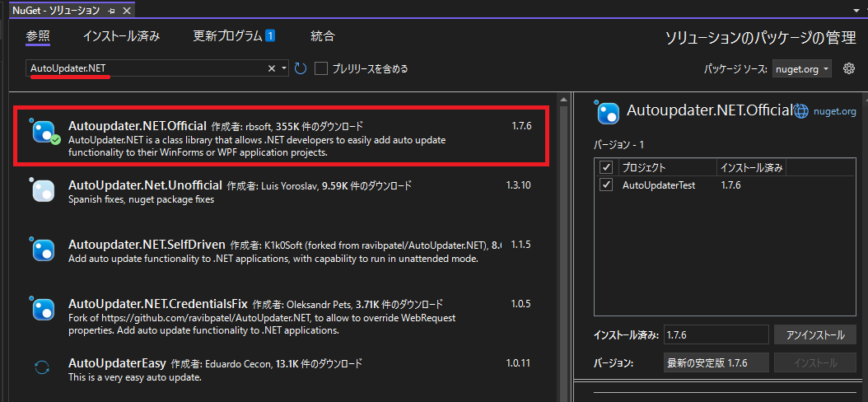Clear the search box text
Viewport: 868px width, 402px height.
click(271, 68)
